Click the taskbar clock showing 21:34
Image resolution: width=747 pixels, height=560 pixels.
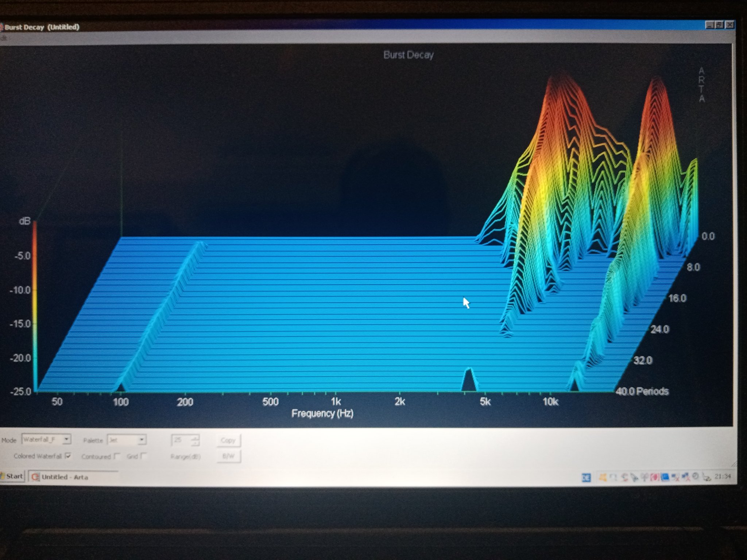coord(723,477)
